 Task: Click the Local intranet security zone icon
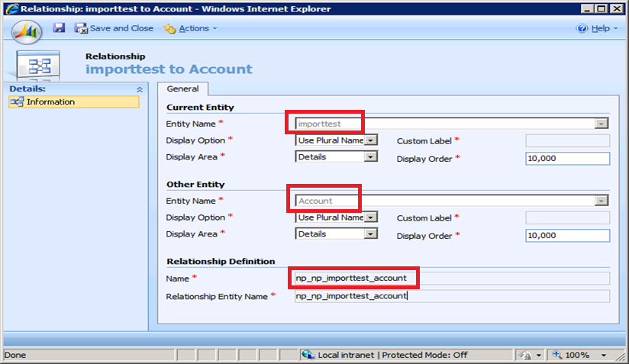click(308, 356)
